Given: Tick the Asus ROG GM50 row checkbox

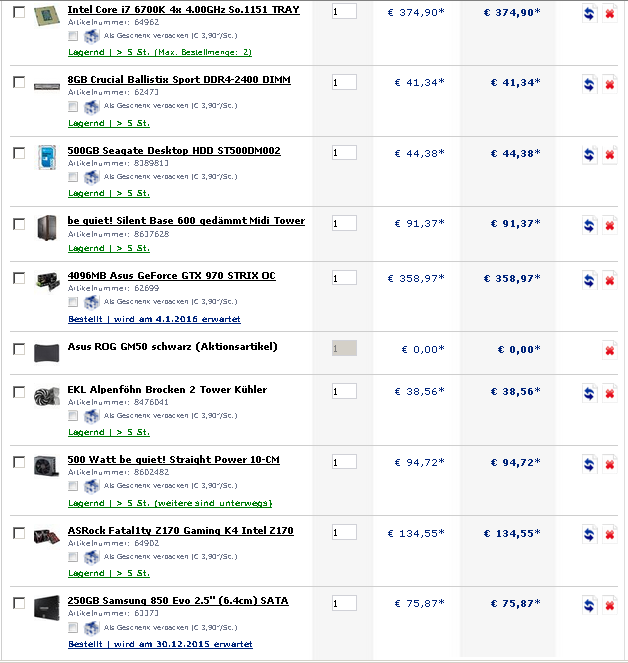Looking at the screenshot, I should pyautogui.click(x=19, y=349).
